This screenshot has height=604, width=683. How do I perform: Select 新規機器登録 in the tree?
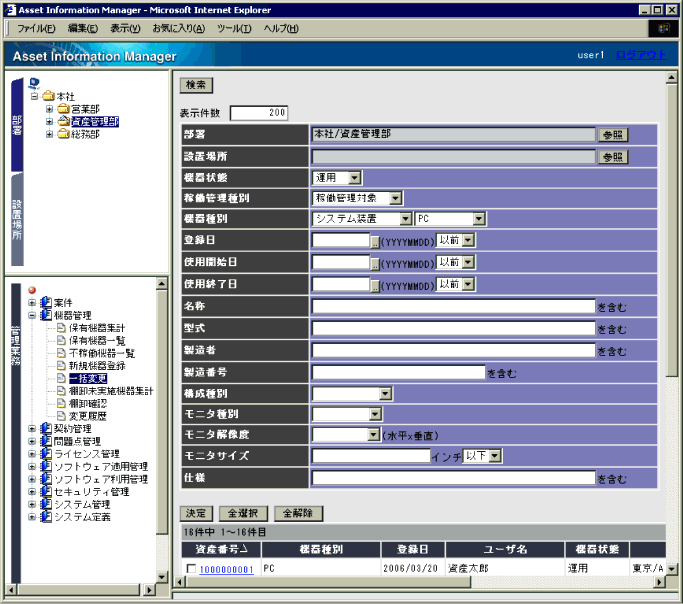click(x=96, y=366)
